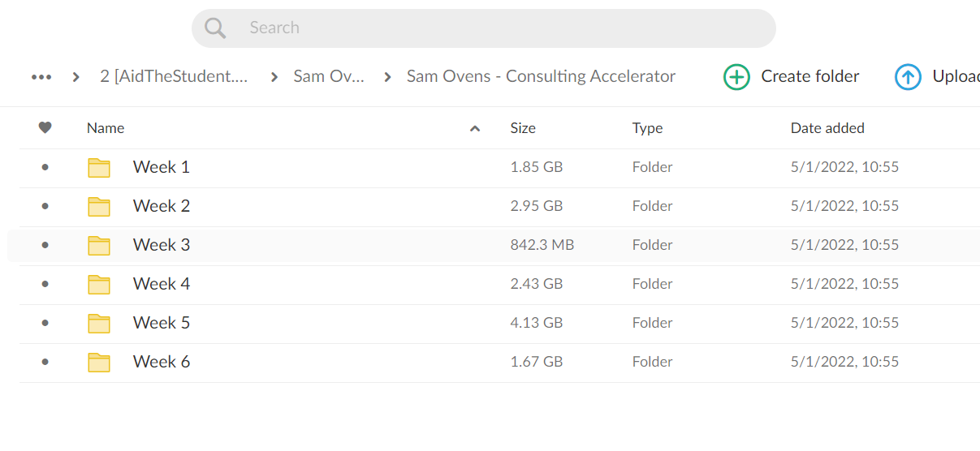Toggle favorite dot for Week 2
This screenshot has height=451, width=980.
click(x=45, y=206)
